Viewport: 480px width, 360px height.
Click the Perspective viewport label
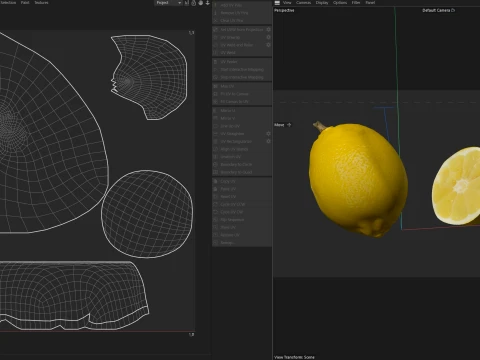(284, 10)
